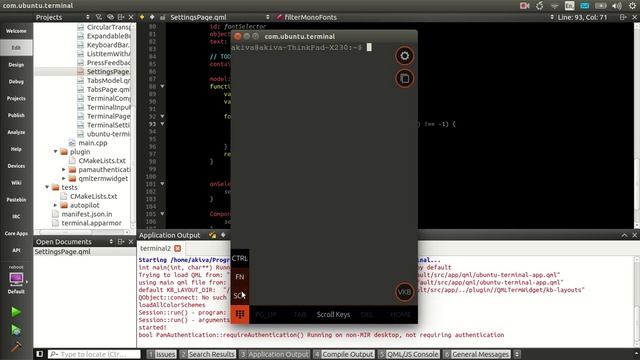The height and width of the screenshot is (360, 640).
Task: Open the Projects view dropdown
Action: pyautogui.click(x=88, y=17)
